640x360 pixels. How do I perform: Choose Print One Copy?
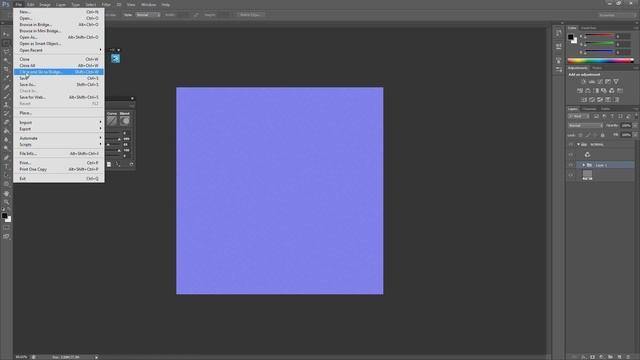59,169
